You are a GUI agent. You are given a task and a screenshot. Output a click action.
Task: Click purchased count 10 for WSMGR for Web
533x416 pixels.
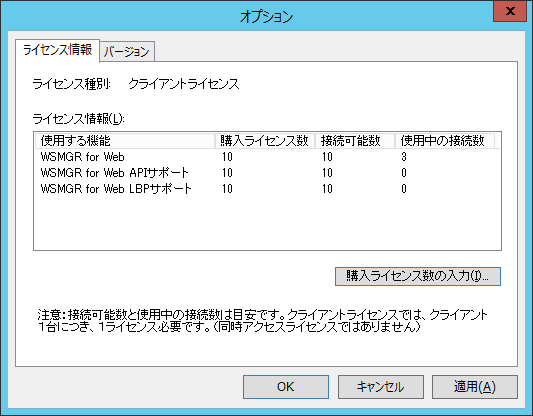click(x=227, y=157)
